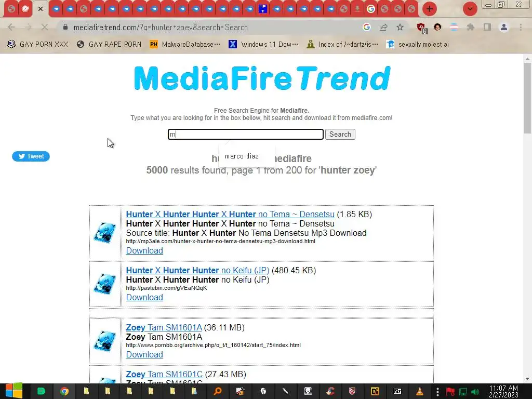
Task: Click the disk thumbnail beside Zoey Tam SM1601A
Action: click(105, 341)
